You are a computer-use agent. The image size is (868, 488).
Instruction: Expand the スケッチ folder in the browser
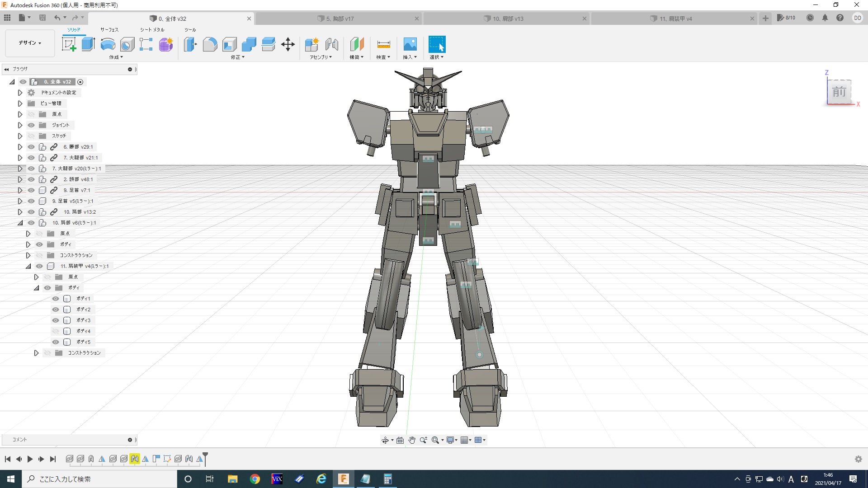click(20, 136)
